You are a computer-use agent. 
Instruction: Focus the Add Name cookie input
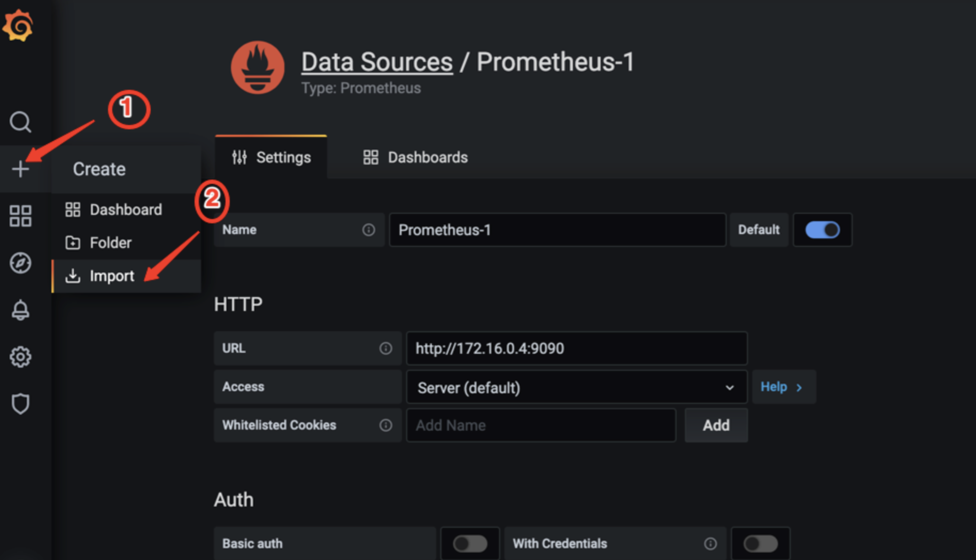click(541, 425)
